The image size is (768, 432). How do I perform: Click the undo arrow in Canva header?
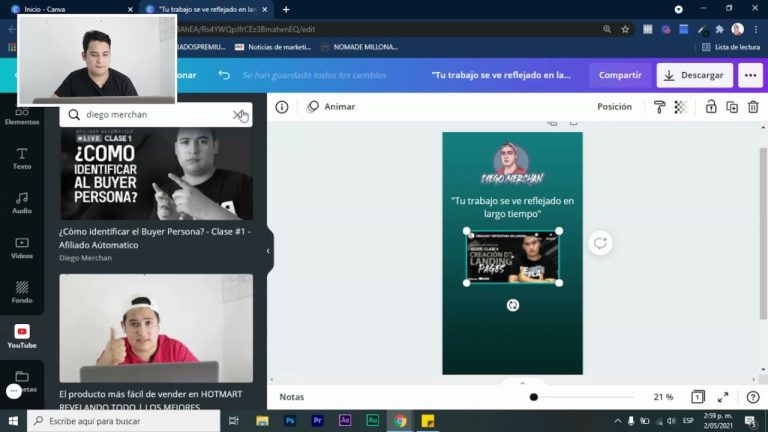point(224,75)
